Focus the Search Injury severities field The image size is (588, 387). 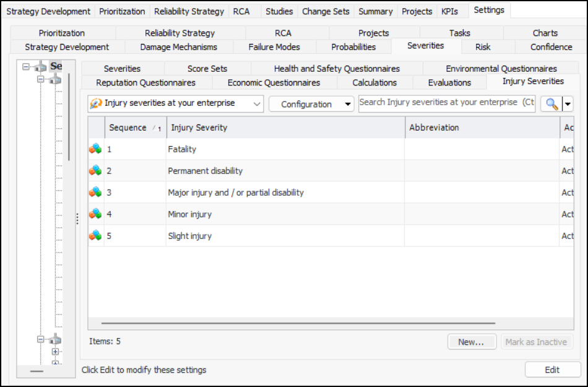coord(446,103)
